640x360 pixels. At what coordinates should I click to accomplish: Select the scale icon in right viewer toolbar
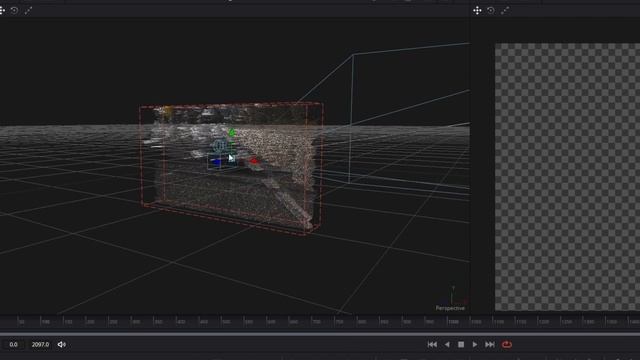coord(505,11)
